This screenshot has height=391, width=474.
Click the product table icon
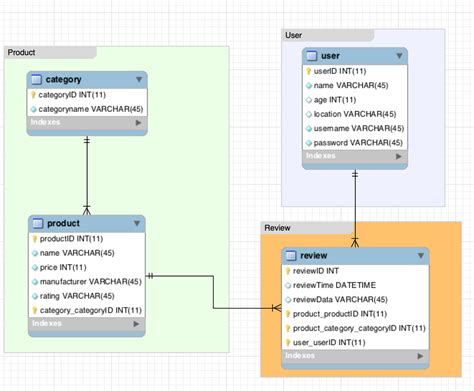tap(38, 223)
